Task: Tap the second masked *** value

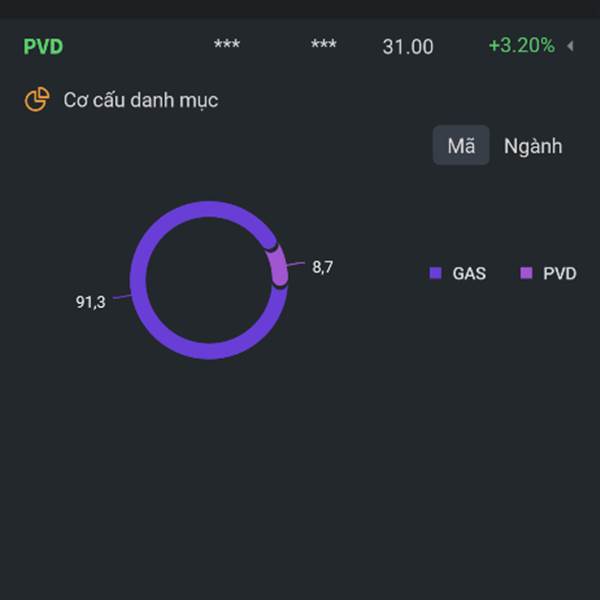Action: coord(324,47)
